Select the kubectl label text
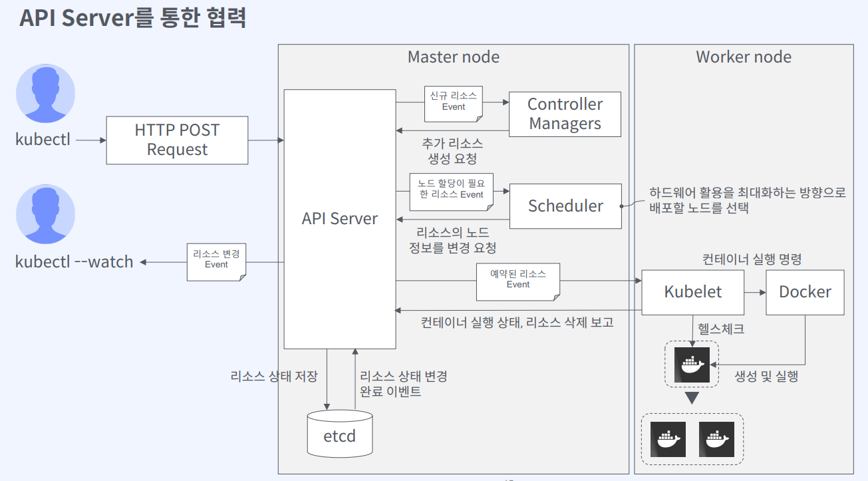This screenshot has height=481, width=868. [43, 140]
